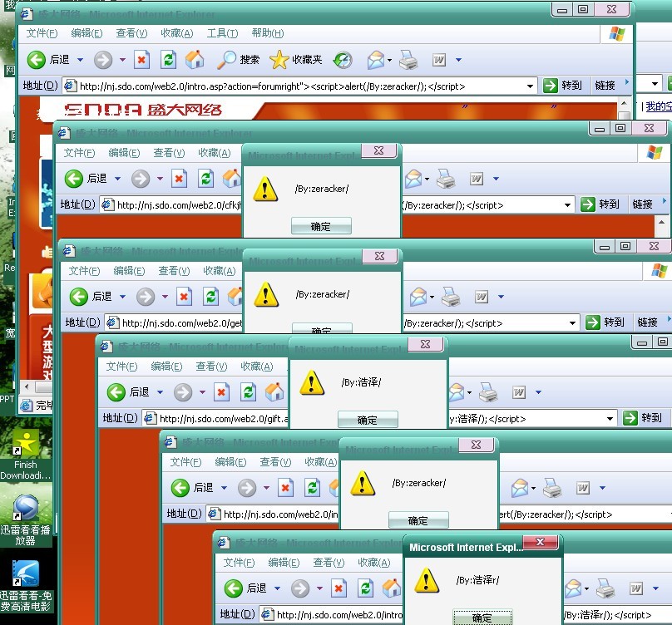Open address bar dropdown in gift window
Viewport: 672px width, 625px height.
pos(610,419)
